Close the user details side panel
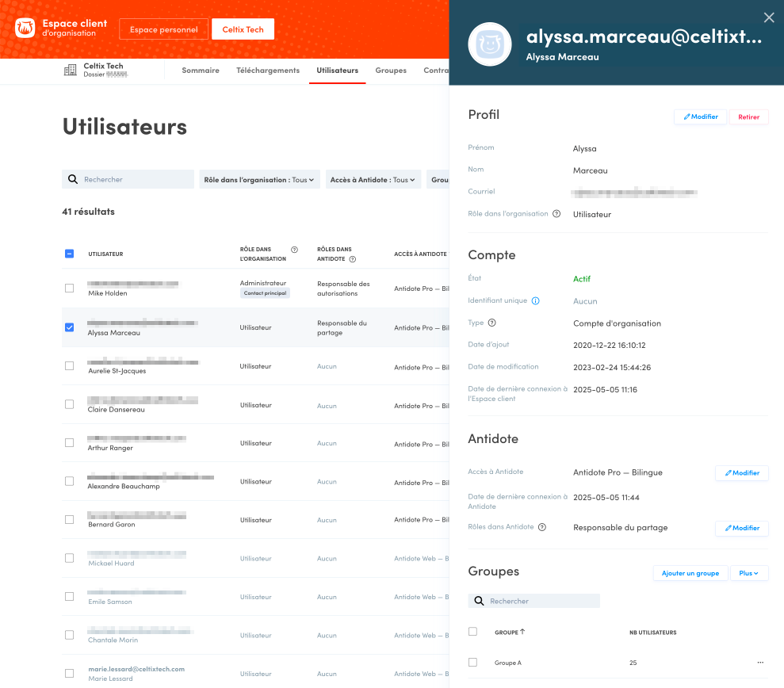Image resolution: width=784 pixels, height=688 pixels. pos(768,17)
